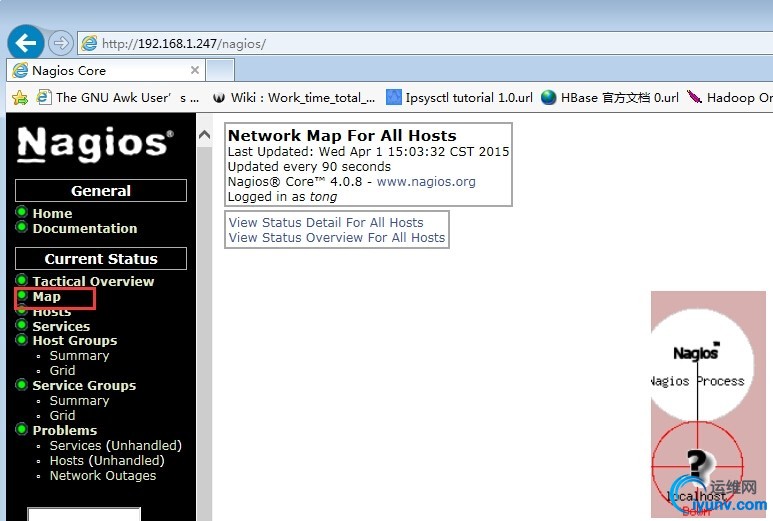Viewport: 773px width, 521px height.
Task: Open Network Outages under Problems
Action: point(103,476)
